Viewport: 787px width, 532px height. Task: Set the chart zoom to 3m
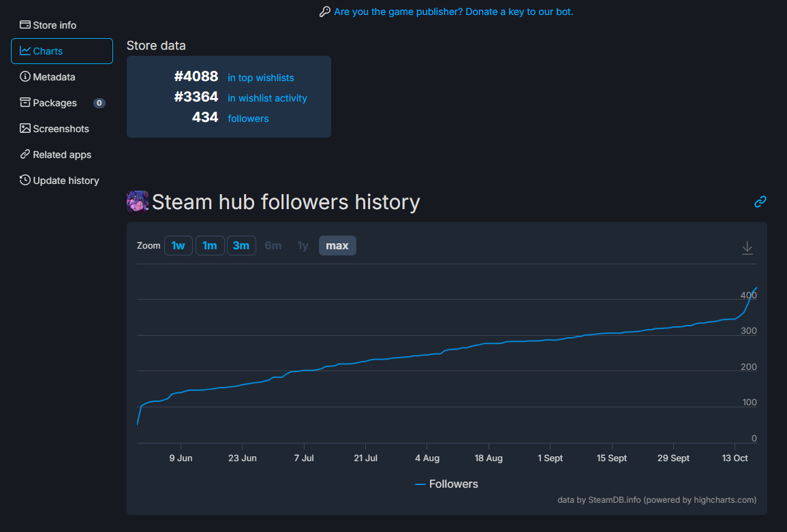[241, 245]
